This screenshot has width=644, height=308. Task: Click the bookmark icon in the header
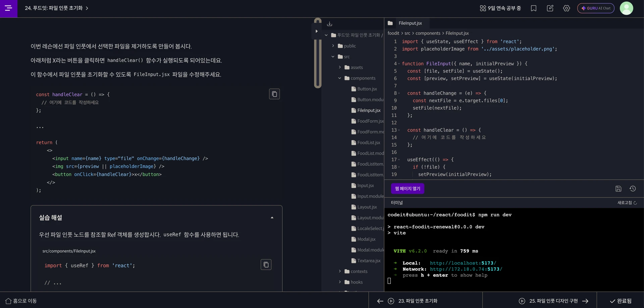[534, 8]
